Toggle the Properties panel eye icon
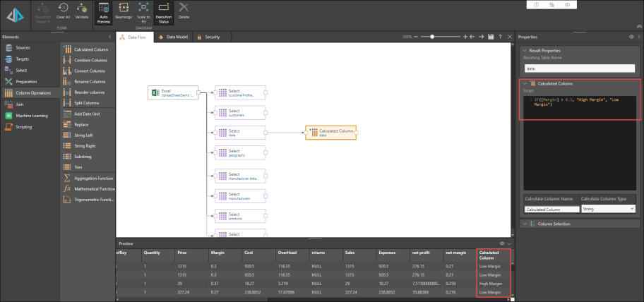644x302 pixels. (631, 37)
